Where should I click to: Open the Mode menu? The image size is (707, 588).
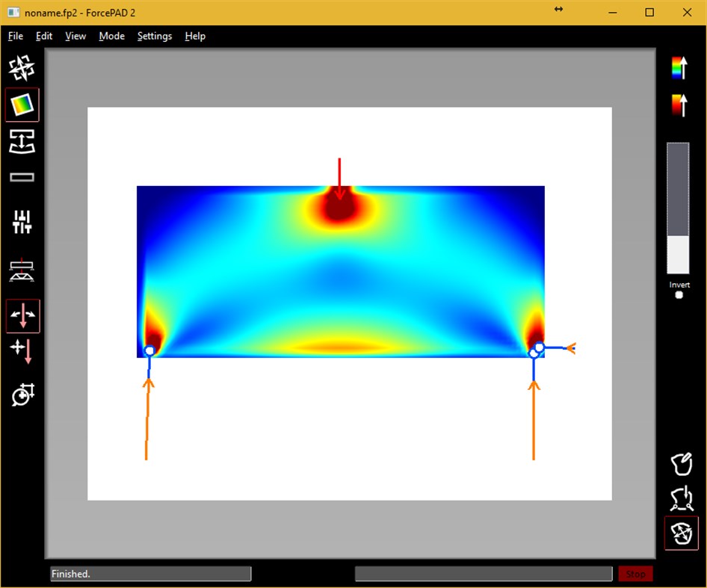click(x=111, y=36)
